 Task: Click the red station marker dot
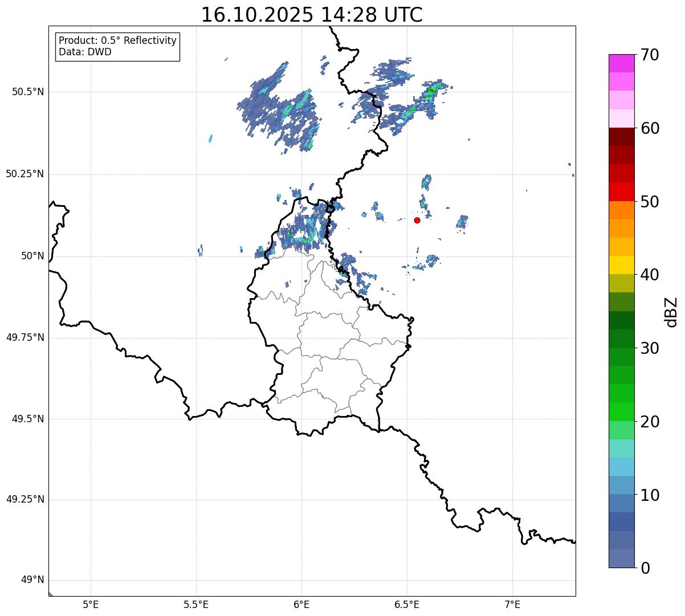tap(417, 220)
